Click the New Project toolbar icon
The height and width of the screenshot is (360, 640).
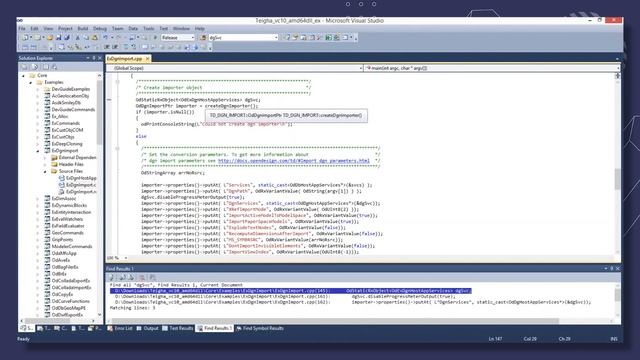(25, 38)
